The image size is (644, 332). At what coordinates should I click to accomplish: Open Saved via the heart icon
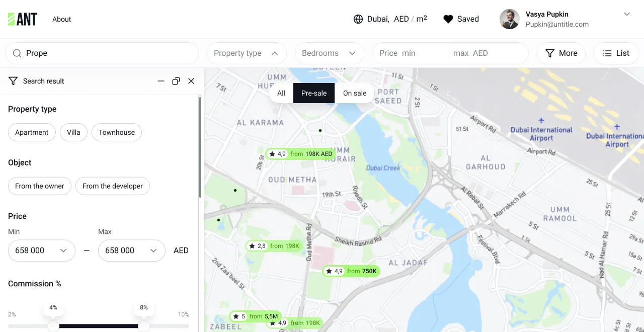pos(448,19)
